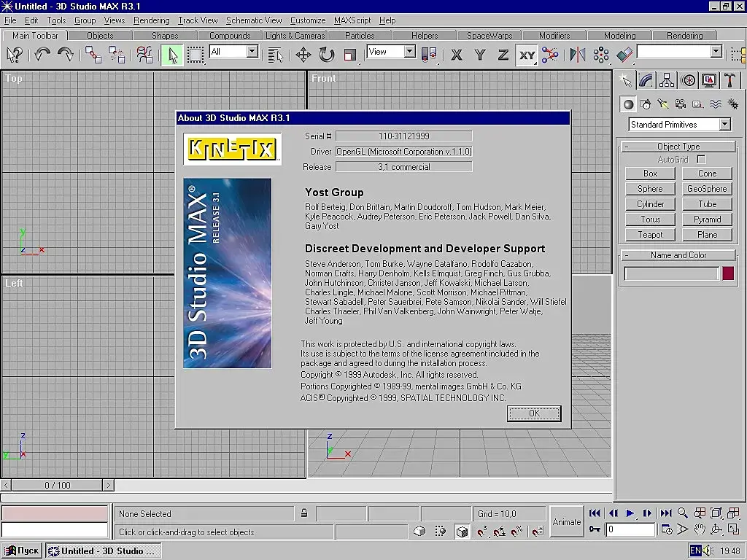Collapse the Object Type rollout
Viewport: 747px width, 560px height.
pyautogui.click(x=678, y=147)
